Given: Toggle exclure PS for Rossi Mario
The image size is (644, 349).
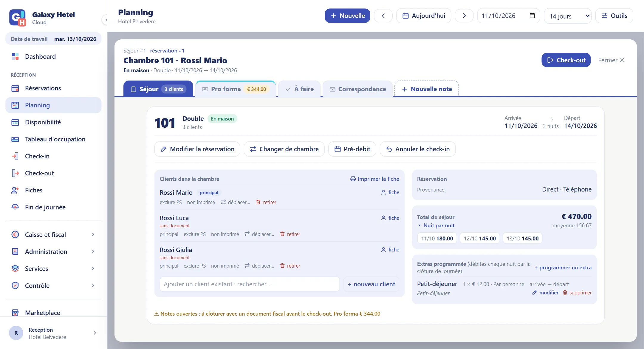Looking at the screenshot, I should coord(171,202).
